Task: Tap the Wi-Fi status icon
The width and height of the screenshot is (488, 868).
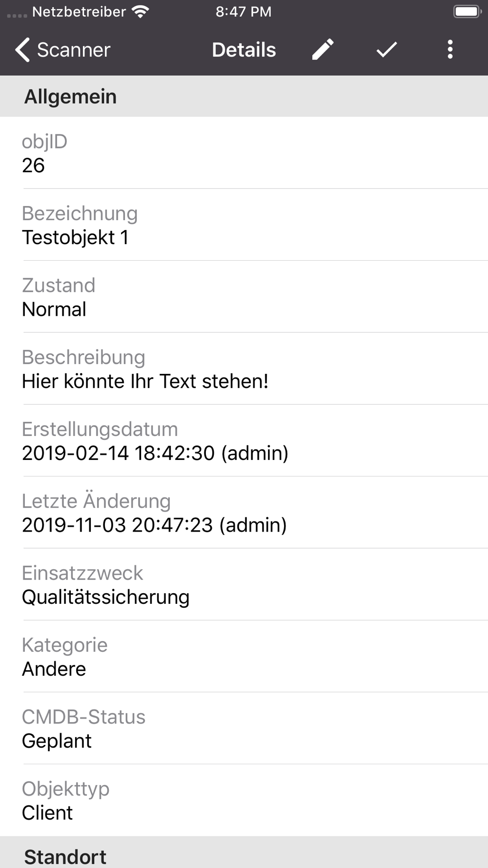Action: coord(141,12)
